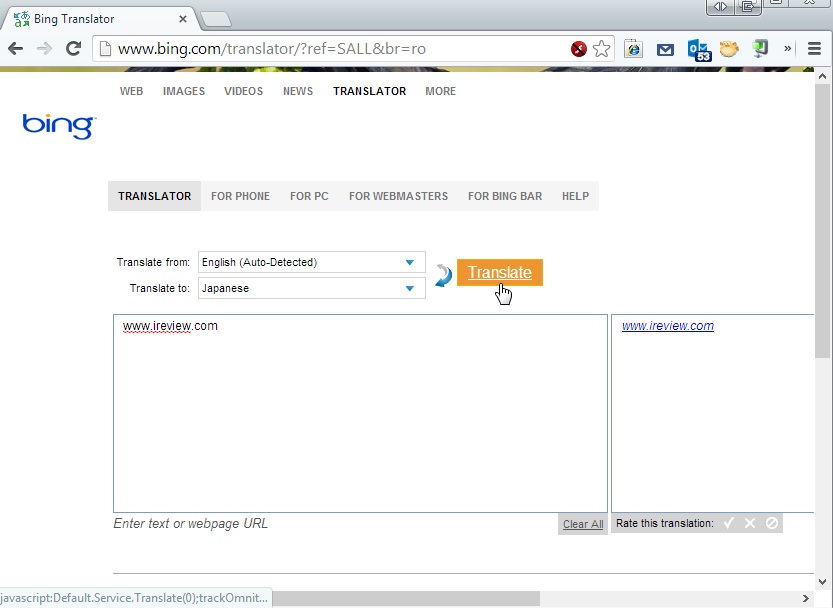The width and height of the screenshot is (833, 608).
Task: Open the Outlook extension showing 53
Action: 699,50
